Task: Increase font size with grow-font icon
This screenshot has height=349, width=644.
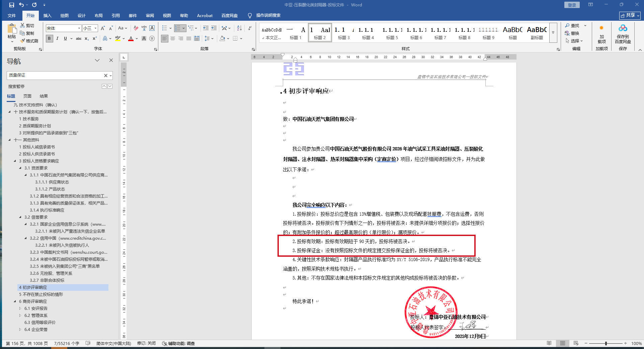Action: pos(103,28)
